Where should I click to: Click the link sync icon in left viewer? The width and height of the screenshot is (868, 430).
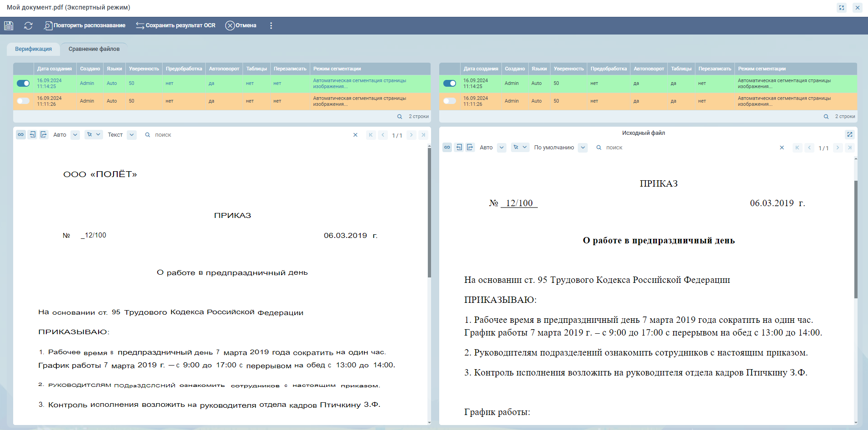click(21, 134)
